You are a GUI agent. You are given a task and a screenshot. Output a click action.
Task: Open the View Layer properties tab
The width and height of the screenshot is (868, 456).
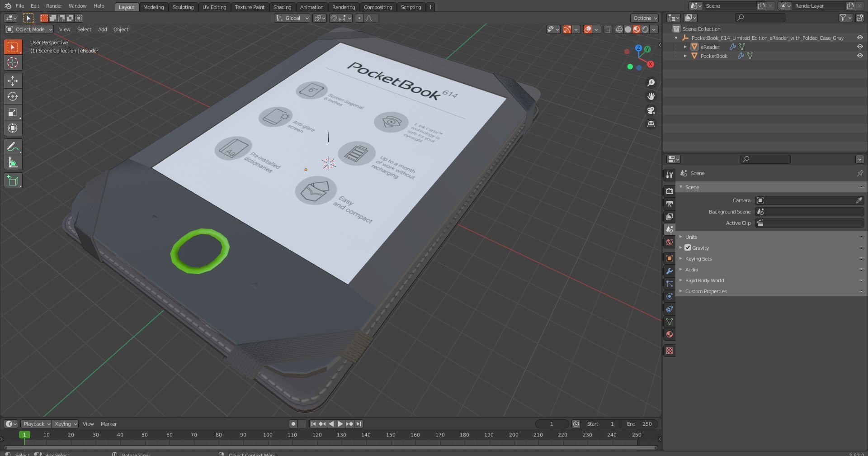pos(670,217)
